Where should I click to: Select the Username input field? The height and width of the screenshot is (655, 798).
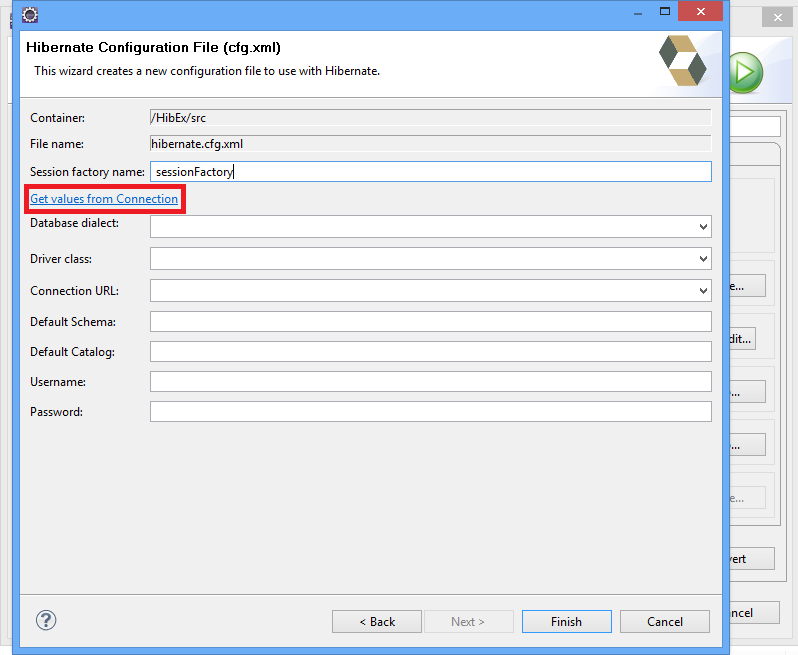(431, 382)
